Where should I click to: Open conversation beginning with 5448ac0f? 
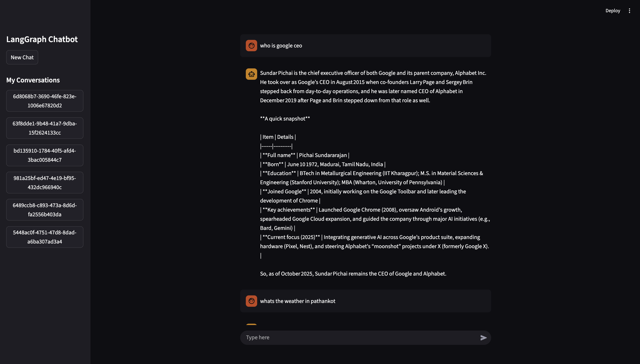(x=45, y=237)
